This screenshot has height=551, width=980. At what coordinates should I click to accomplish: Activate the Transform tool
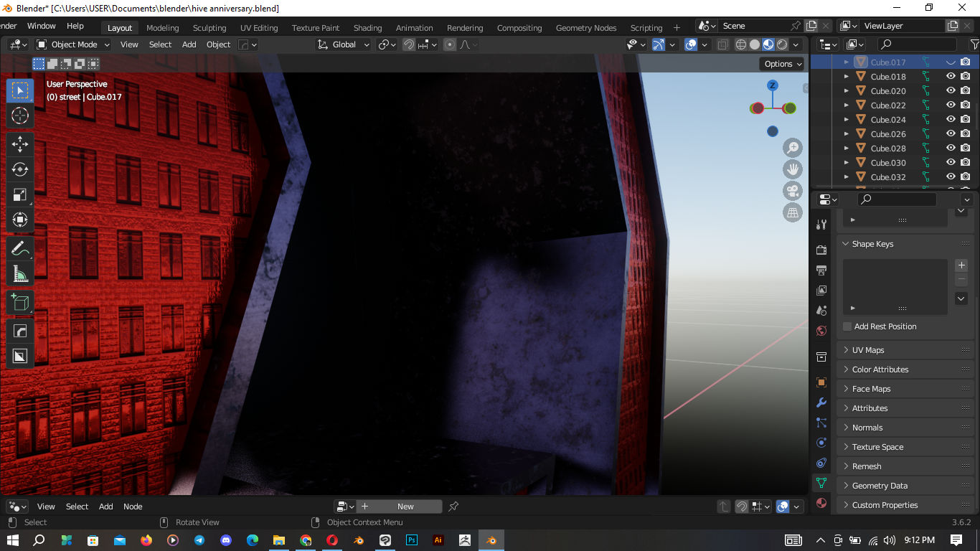click(x=20, y=220)
